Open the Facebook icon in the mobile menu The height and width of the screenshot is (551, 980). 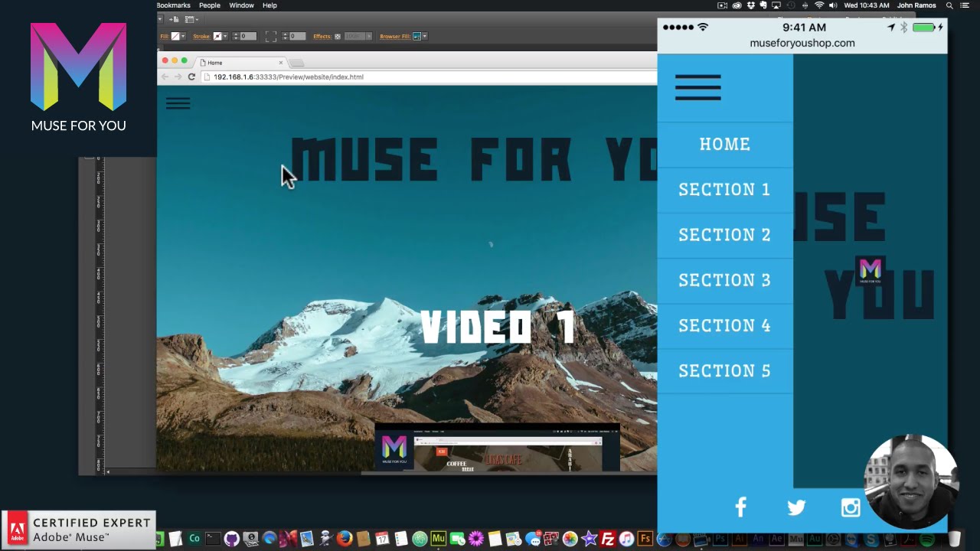tap(740, 507)
